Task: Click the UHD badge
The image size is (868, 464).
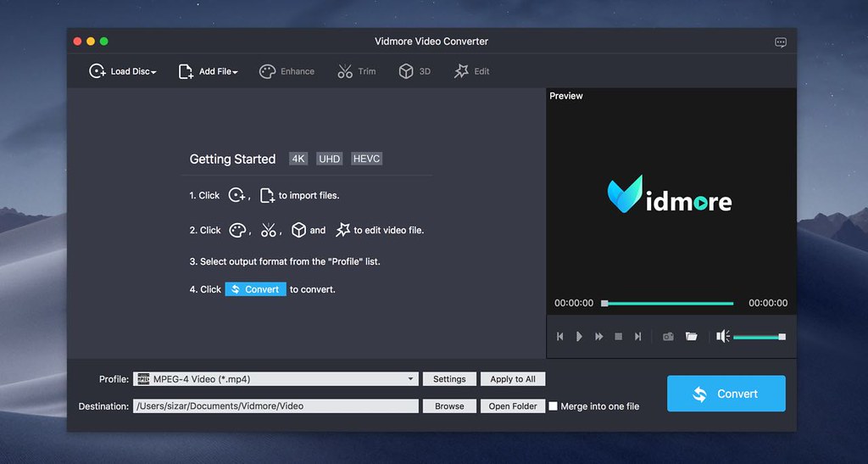Action: point(330,159)
